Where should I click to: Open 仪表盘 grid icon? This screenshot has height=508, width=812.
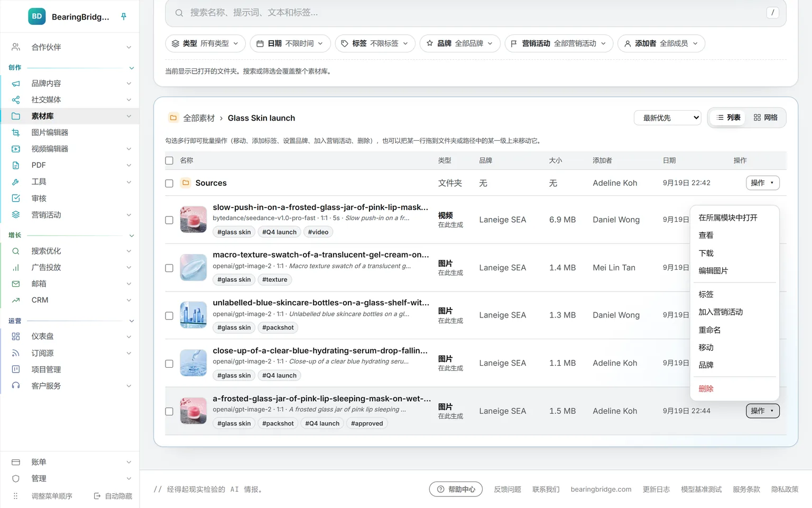click(16, 337)
